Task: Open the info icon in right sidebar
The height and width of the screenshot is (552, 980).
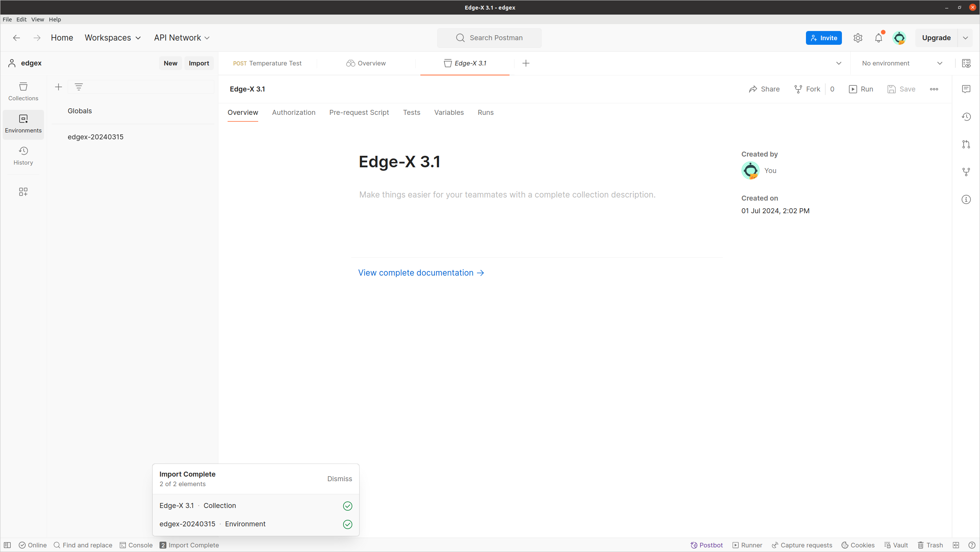Action: 966,199
